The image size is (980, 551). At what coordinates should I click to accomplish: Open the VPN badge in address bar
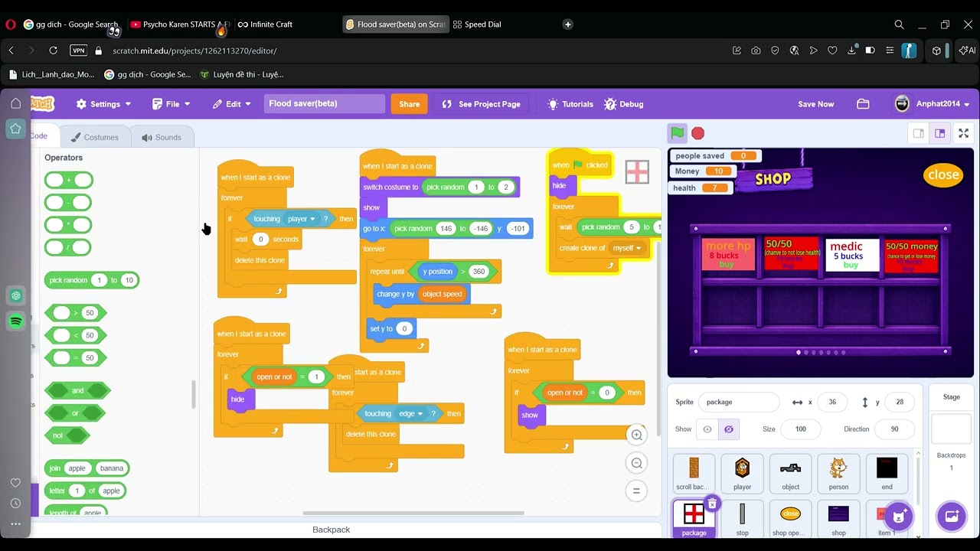point(78,51)
